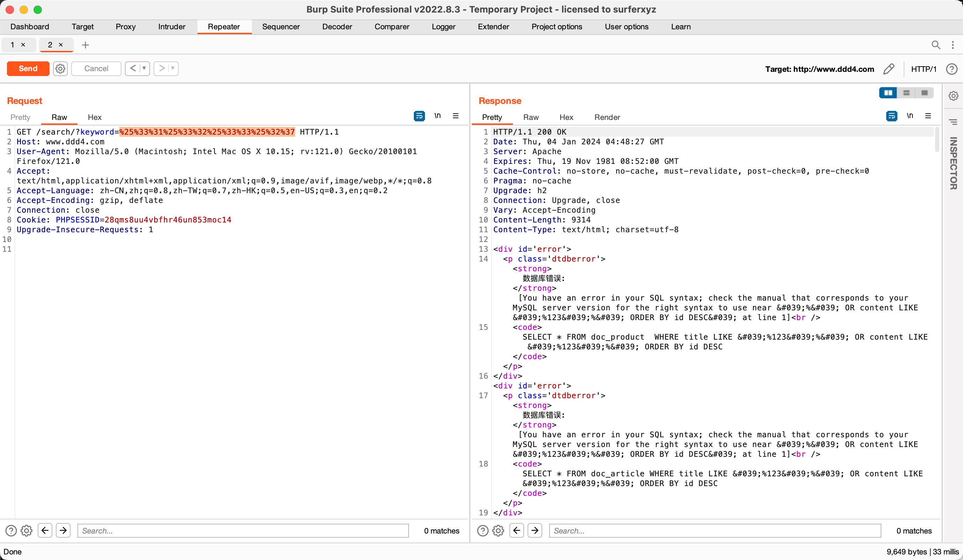Open the three-dot Repeater options menu
963x560 pixels.
pyautogui.click(x=953, y=45)
